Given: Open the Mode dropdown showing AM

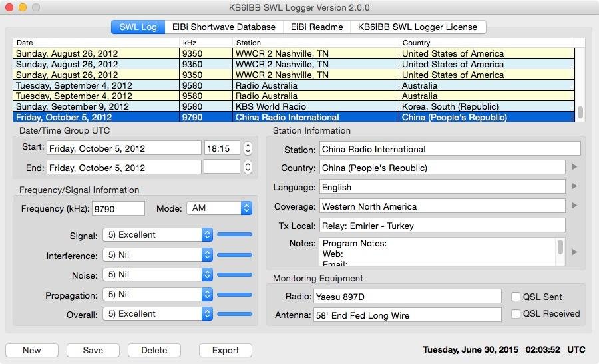Looking at the screenshot, I should pyautogui.click(x=219, y=208).
